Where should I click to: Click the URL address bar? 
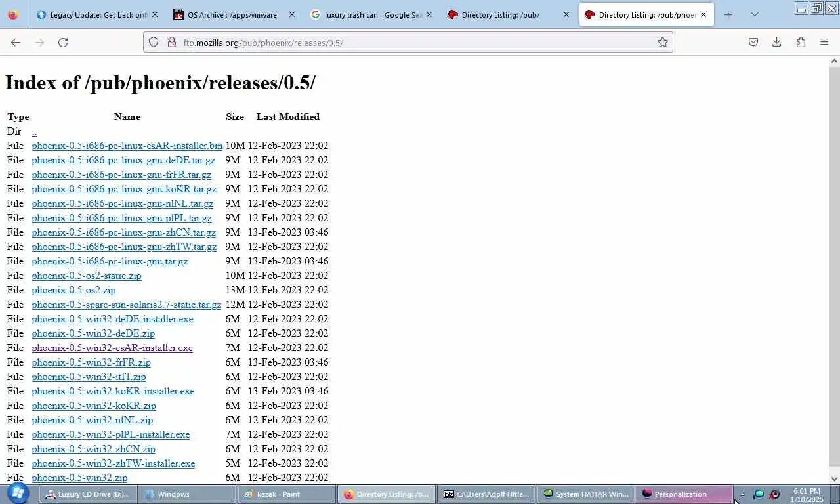[x=407, y=43]
